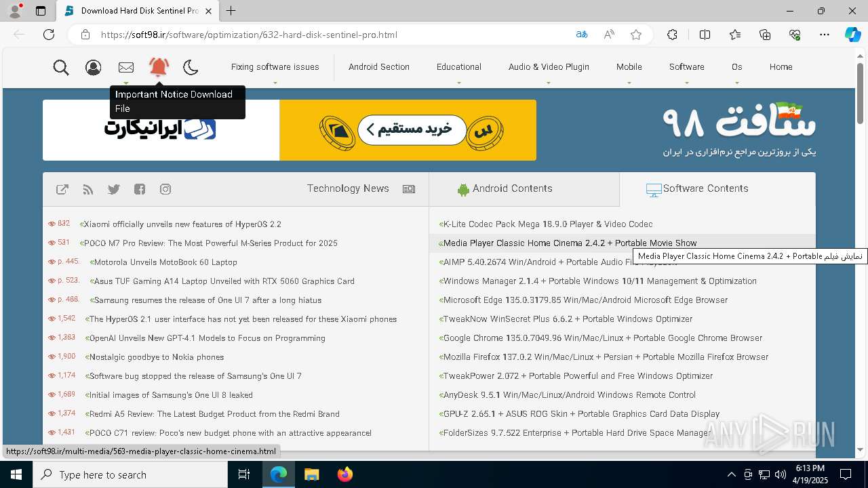868x488 pixels.
Task: Open GPU-Z 2.65.1 link
Action: (x=581, y=414)
